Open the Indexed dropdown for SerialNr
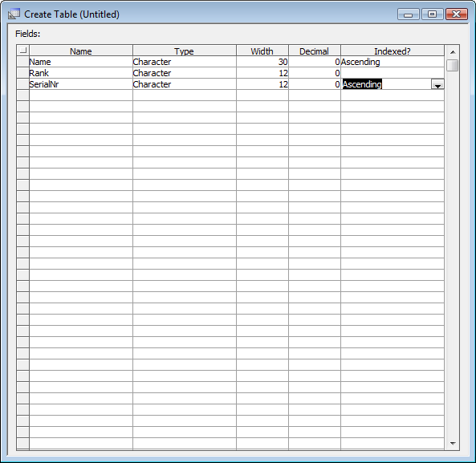476x463 pixels. point(437,84)
